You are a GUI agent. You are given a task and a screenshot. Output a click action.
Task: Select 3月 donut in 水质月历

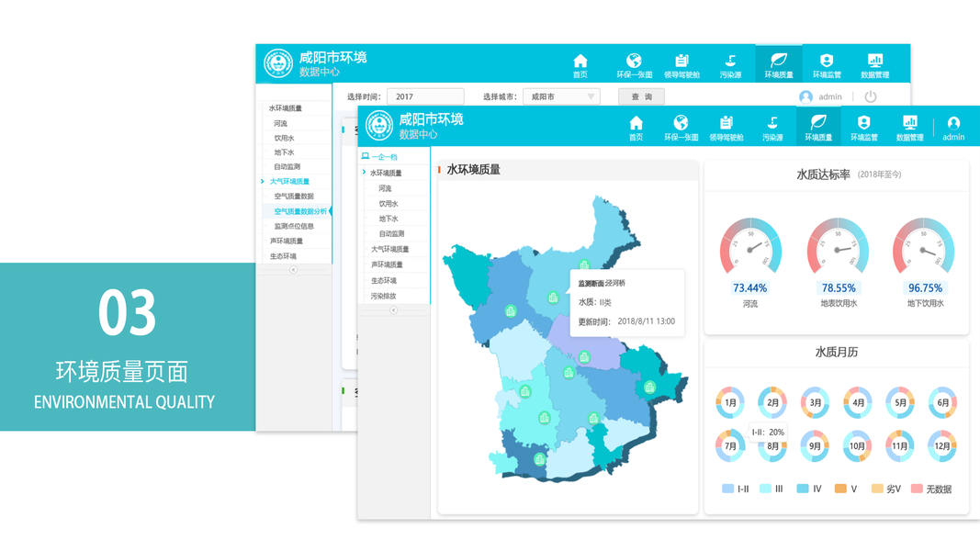pyautogui.click(x=815, y=403)
